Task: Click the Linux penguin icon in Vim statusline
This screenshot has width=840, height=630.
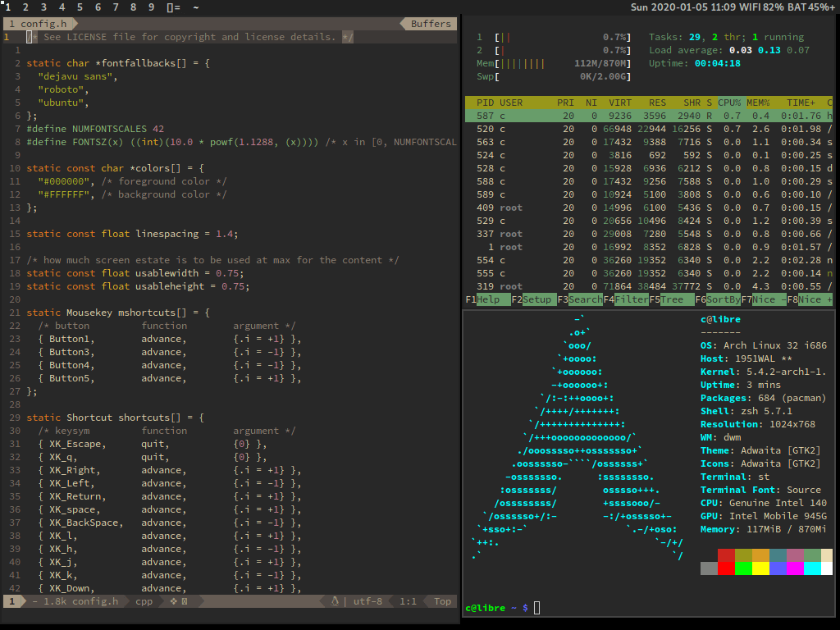Action: click(x=335, y=601)
